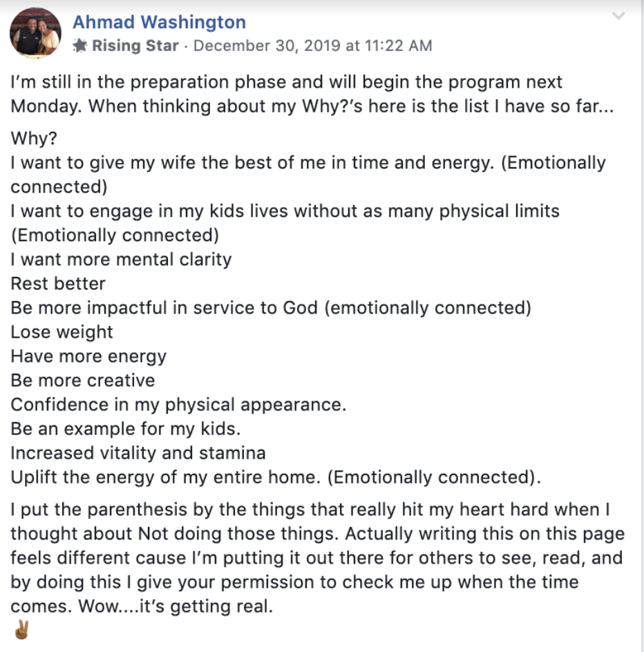Click the line "Rest better"
Screen dimensions: 644x652
click(x=58, y=284)
